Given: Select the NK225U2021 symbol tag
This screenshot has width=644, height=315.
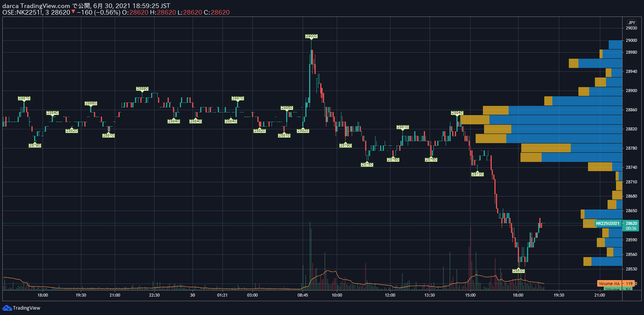Looking at the screenshot, I should 608,223.
